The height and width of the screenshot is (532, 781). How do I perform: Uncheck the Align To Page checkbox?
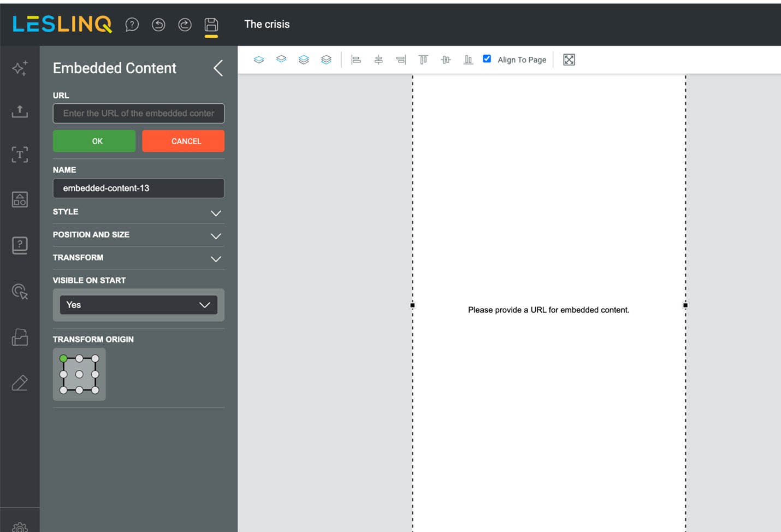487,58
